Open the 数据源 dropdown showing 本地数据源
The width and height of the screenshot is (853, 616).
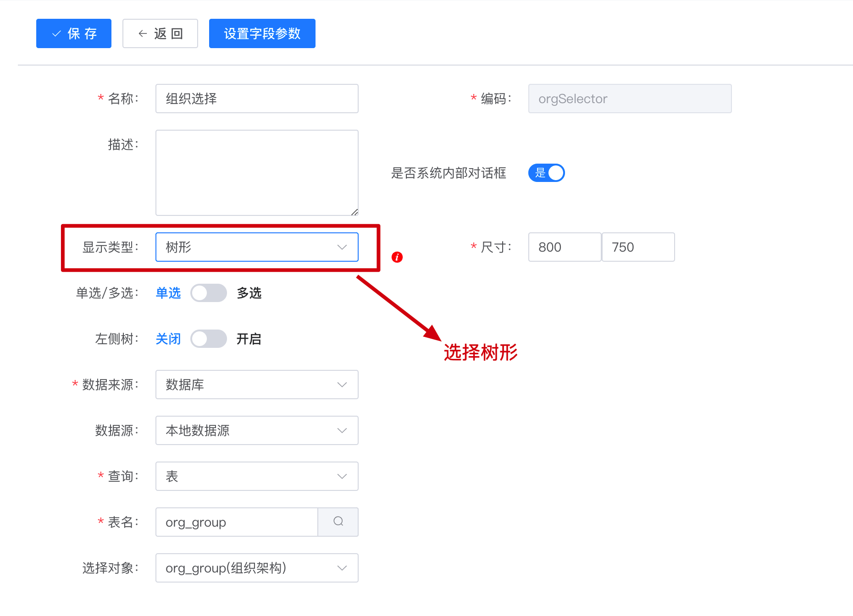(x=257, y=430)
